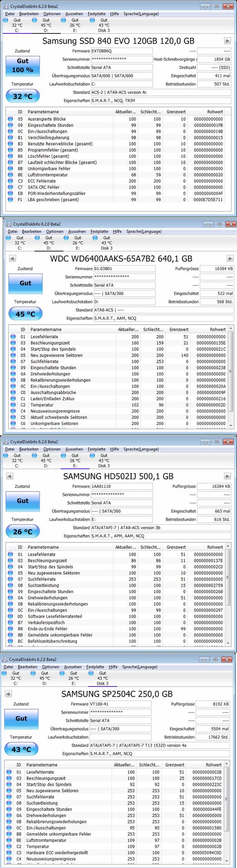Click status circle of Luftstromtemperatur row, SSD 840 EVO window

tap(10, 175)
